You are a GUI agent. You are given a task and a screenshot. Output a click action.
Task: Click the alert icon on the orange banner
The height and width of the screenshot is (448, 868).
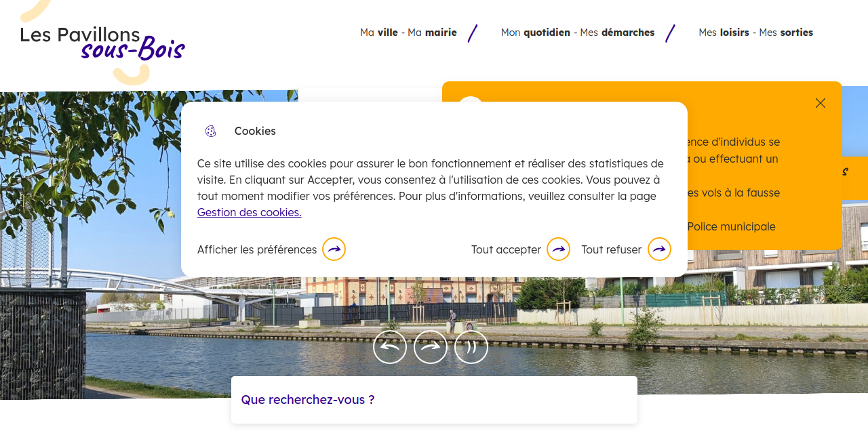[471, 108]
